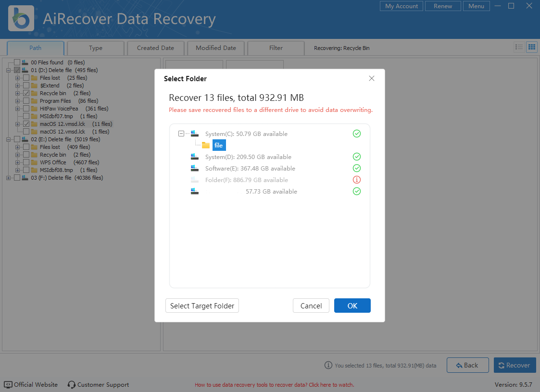Viewport: 540px width, 392px height.
Task: Open the tutorial link about data recovery
Action: point(274,385)
